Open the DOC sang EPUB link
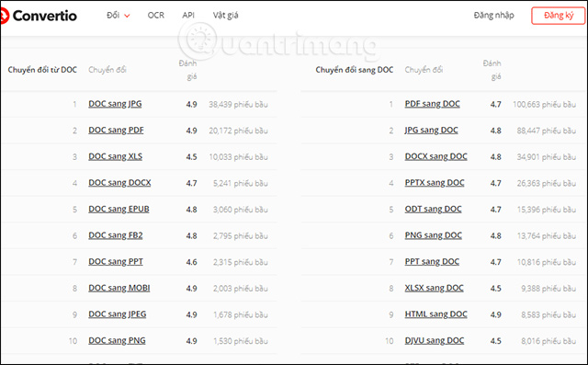This screenshot has width=588, height=365. pos(119,209)
